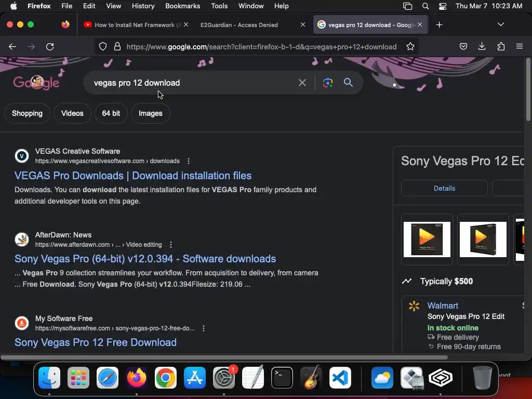Open Sony Vegas Pro (64-bit) v12.0.394 link
Image resolution: width=532 pixels, height=399 pixels.
(x=145, y=259)
